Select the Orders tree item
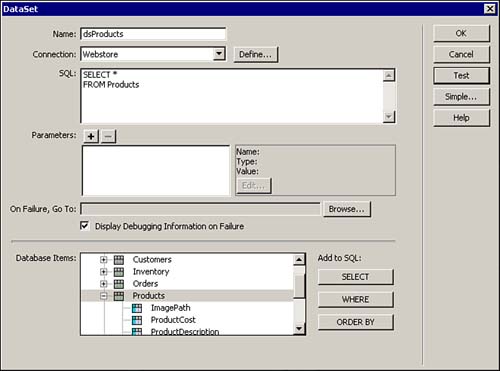The height and width of the screenshot is (371, 500). 145,284
